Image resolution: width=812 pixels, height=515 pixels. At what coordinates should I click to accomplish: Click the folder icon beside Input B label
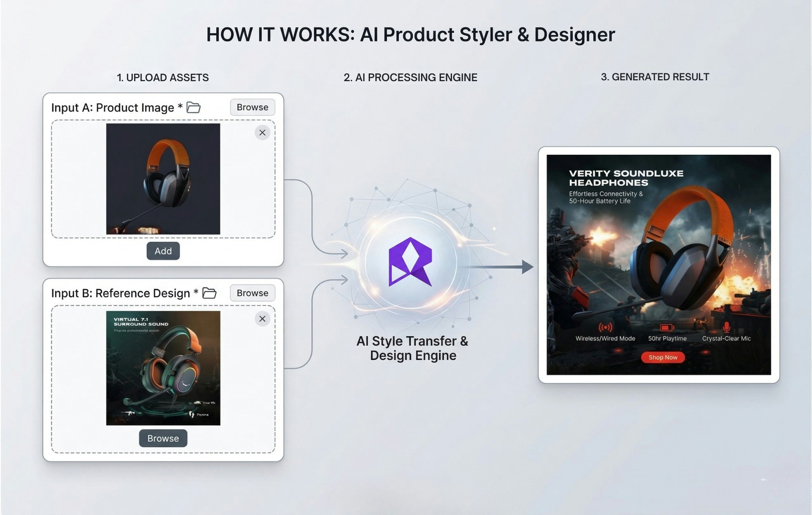point(209,293)
